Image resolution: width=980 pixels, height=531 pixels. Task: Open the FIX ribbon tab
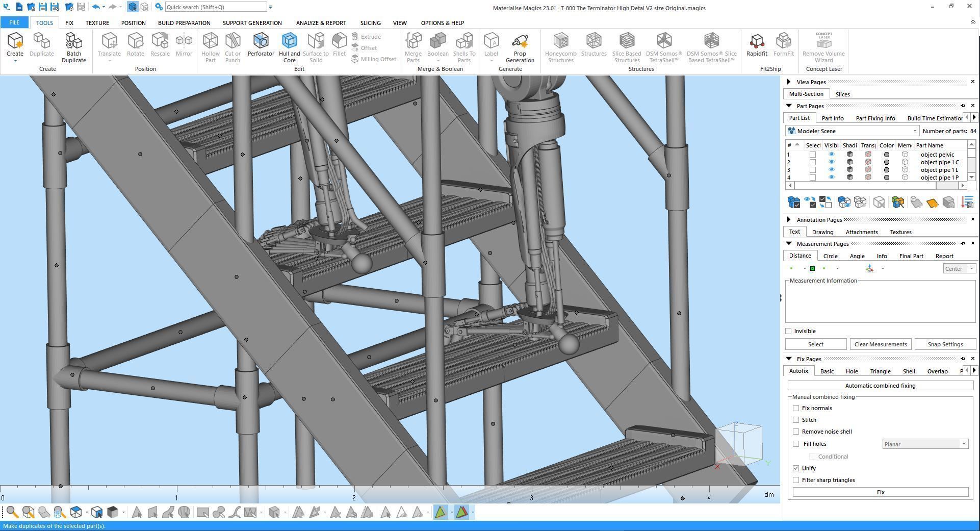(x=69, y=22)
